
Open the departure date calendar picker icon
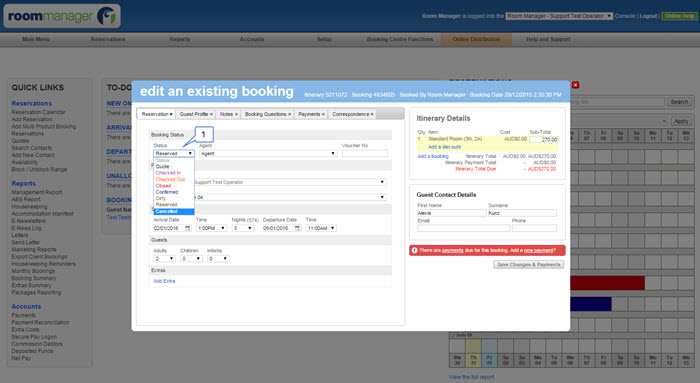pos(297,228)
